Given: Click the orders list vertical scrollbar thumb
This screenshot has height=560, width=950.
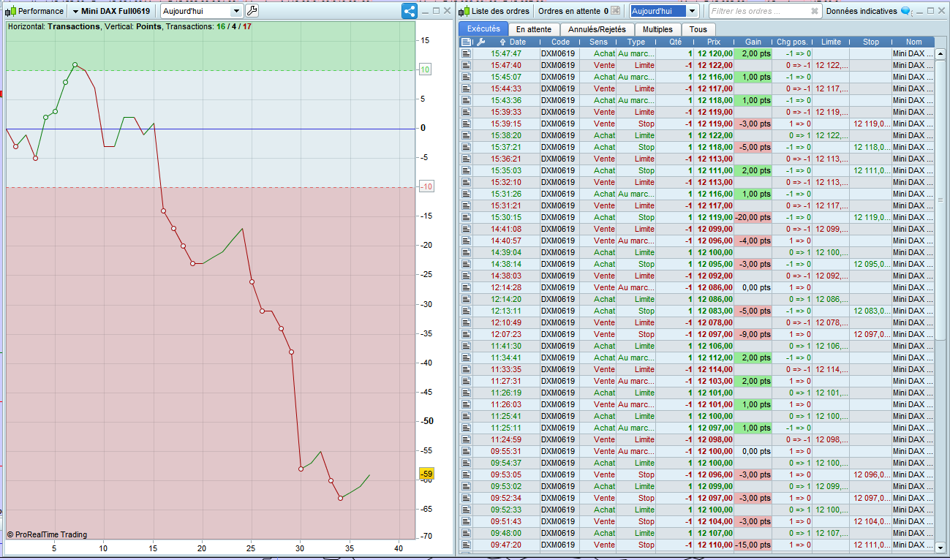Looking at the screenshot, I should [941, 199].
